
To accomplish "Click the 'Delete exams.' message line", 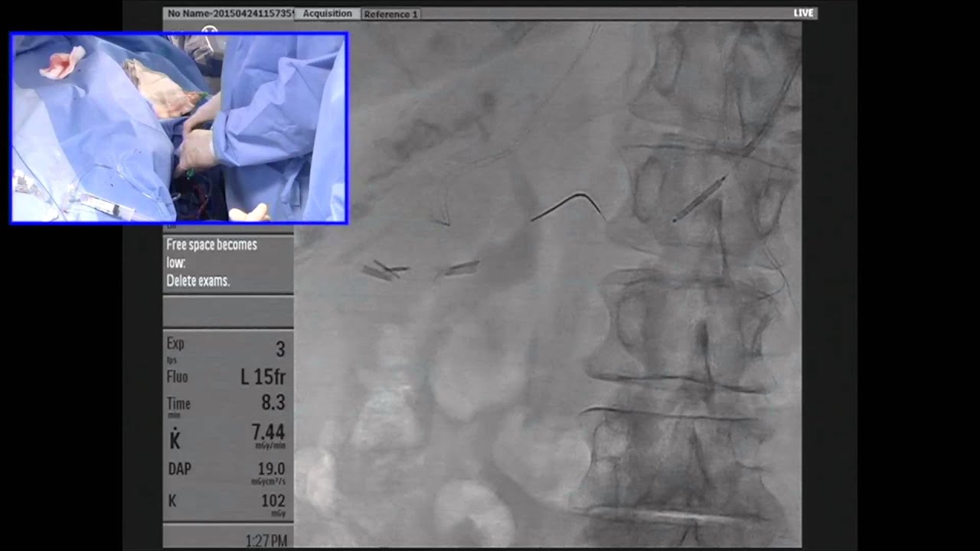I will (x=198, y=281).
